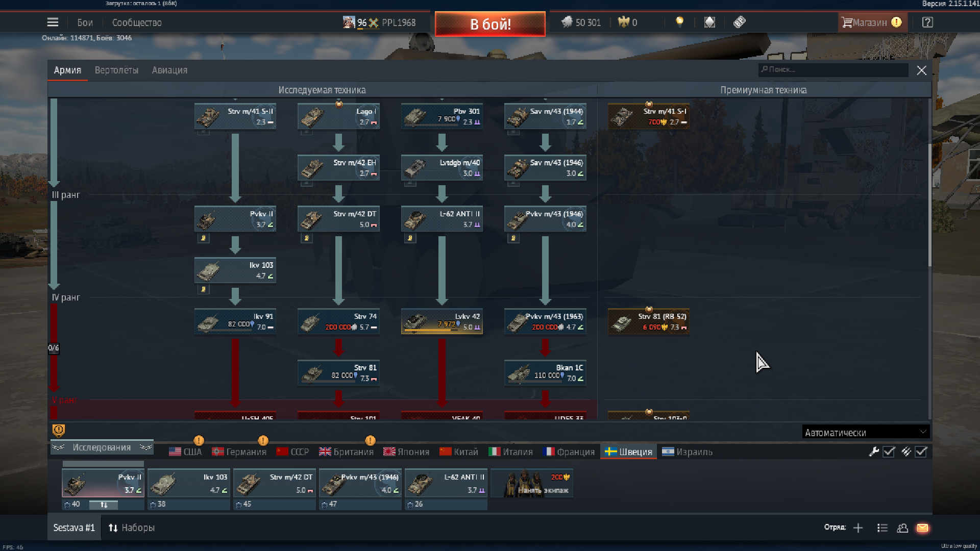This screenshot has width=980, height=551.
Task: Select Bkan 1C vehicle card
Action: click(x=545, y=373)
